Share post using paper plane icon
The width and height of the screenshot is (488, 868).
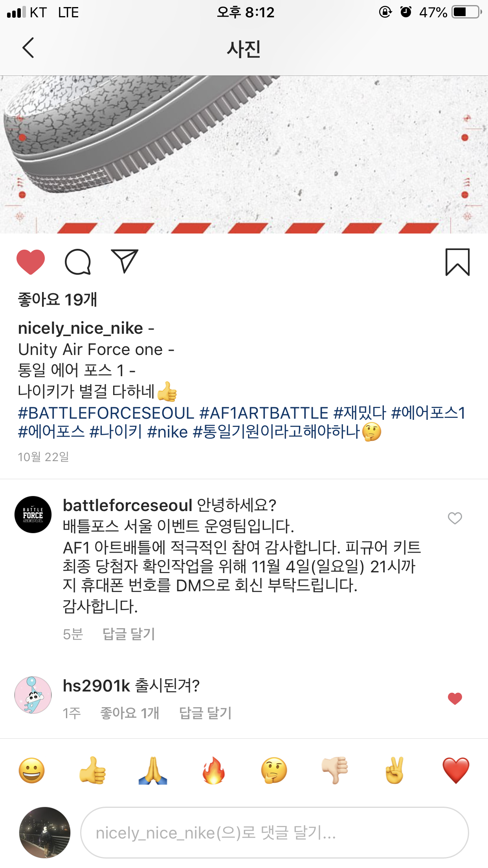pyautogui.click(x=125, y=261)
